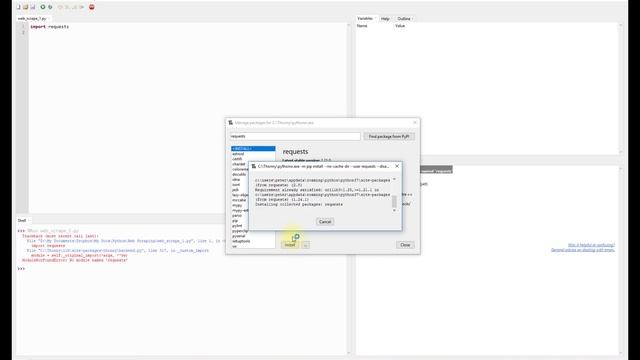Open the Help panel tab
640x360 pixels.
[385, 19]
